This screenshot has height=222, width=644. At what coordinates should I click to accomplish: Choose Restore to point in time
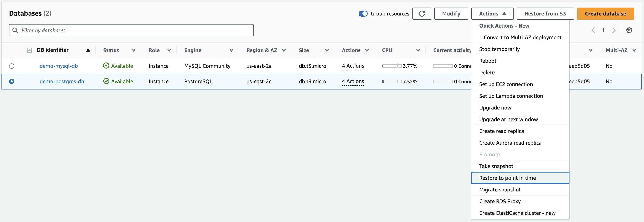pyautogui.click(x=507, y=178)
